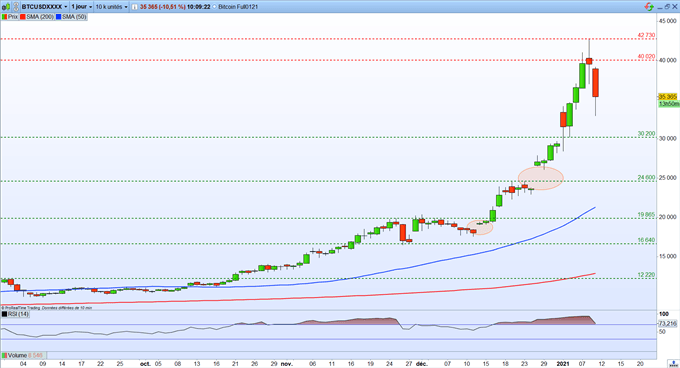Select the 19 865 support level label
This screenshot has width=680, height=368.
pyautogui.click(x=646, y=215)
